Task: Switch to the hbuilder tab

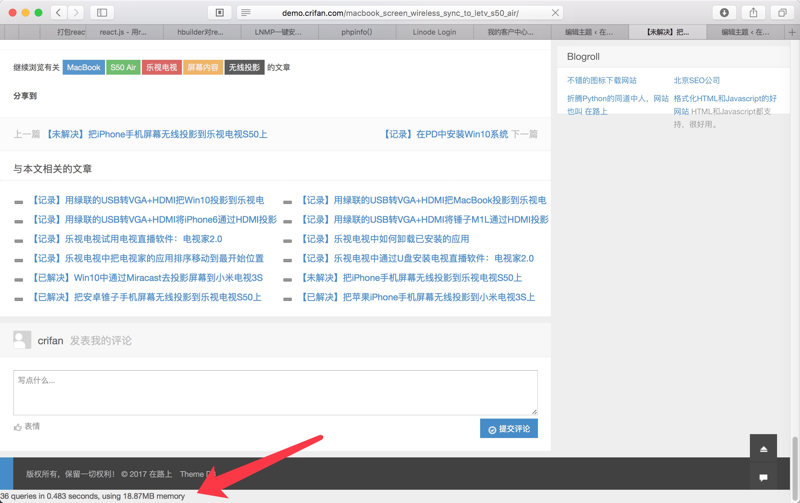Action: click(200, 32)
